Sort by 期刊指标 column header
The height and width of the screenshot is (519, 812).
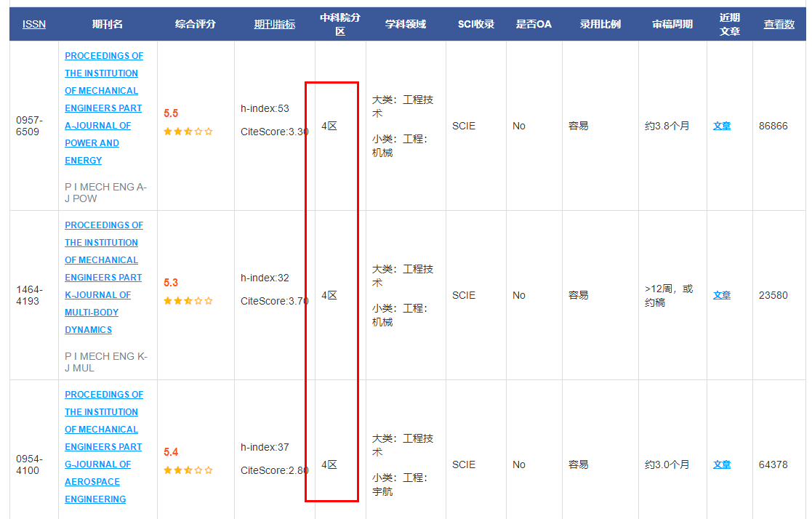coord(274,24)
